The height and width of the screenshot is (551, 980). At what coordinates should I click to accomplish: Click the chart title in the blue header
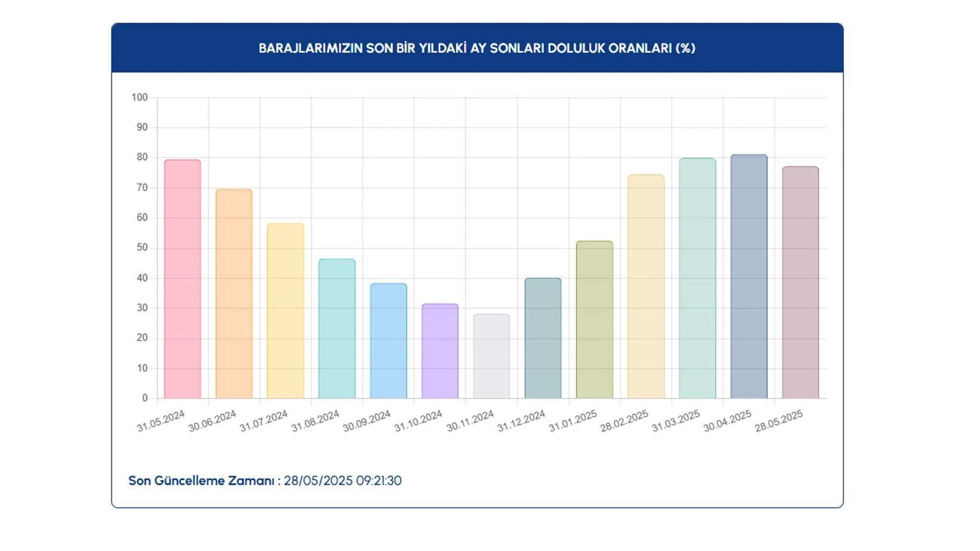(477, 48)
